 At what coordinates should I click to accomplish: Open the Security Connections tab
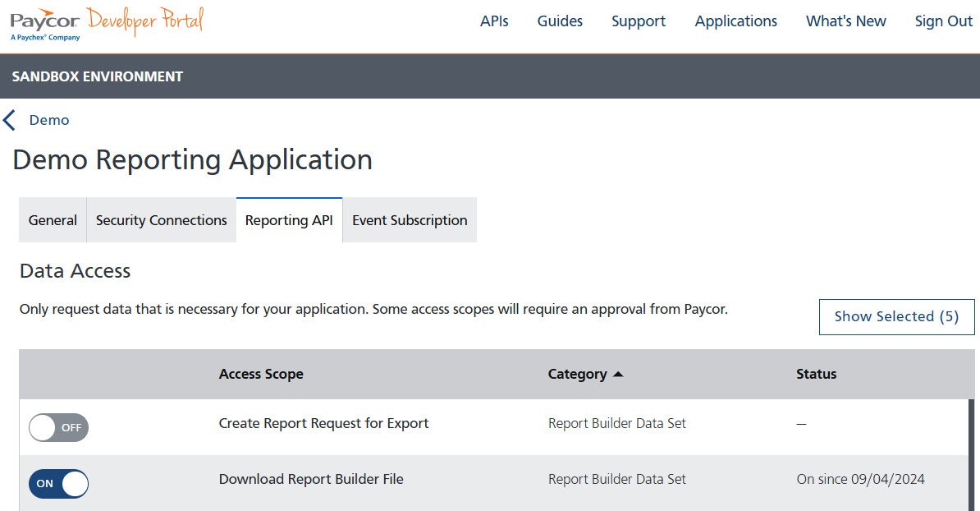161,219
